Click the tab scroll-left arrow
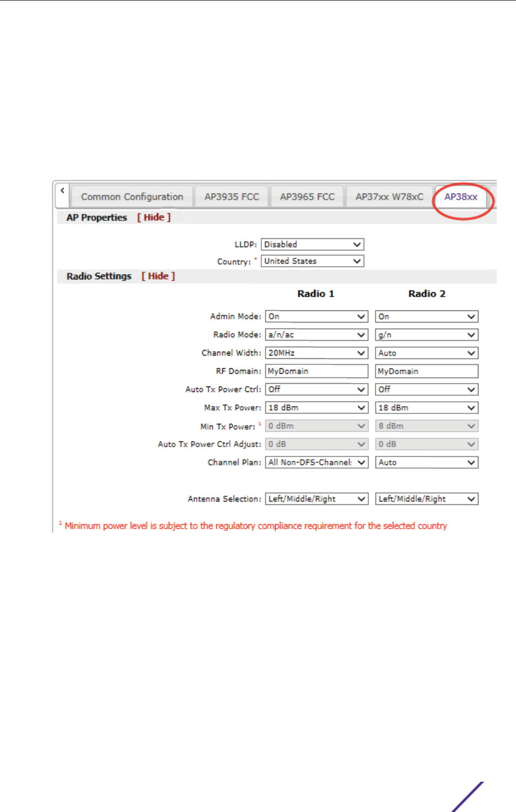The width and height of the screenshot is (516, 812). click(62, 195)
